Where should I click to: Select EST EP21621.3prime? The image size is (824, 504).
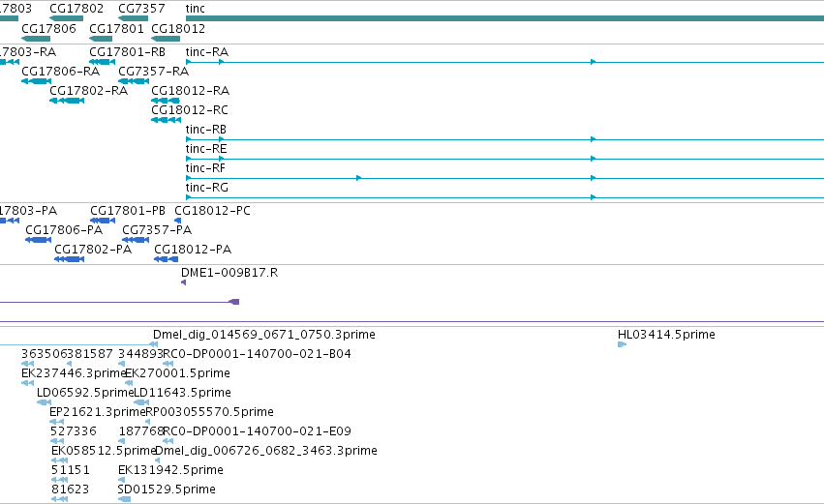[x=97, y=413]
